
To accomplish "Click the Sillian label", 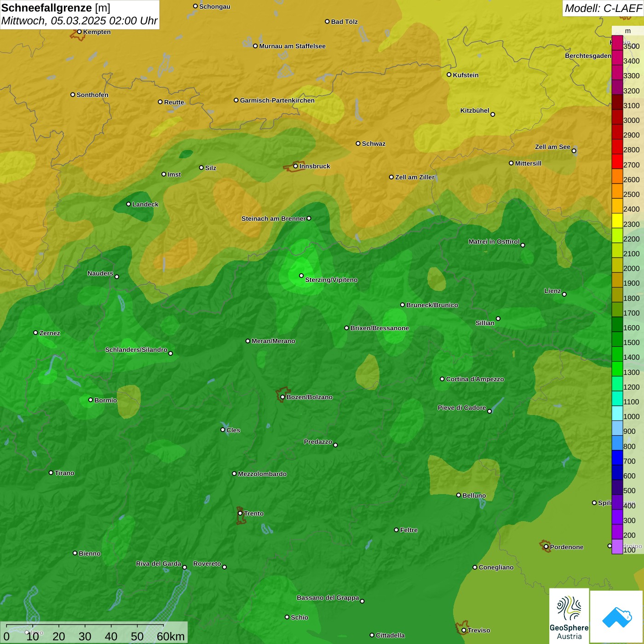I will pos(485,323).
